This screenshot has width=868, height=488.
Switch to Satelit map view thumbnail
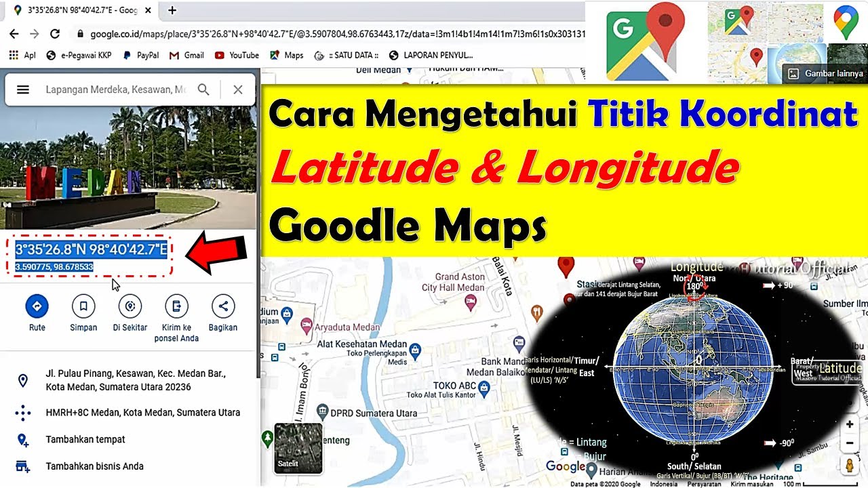coord(298,448)
